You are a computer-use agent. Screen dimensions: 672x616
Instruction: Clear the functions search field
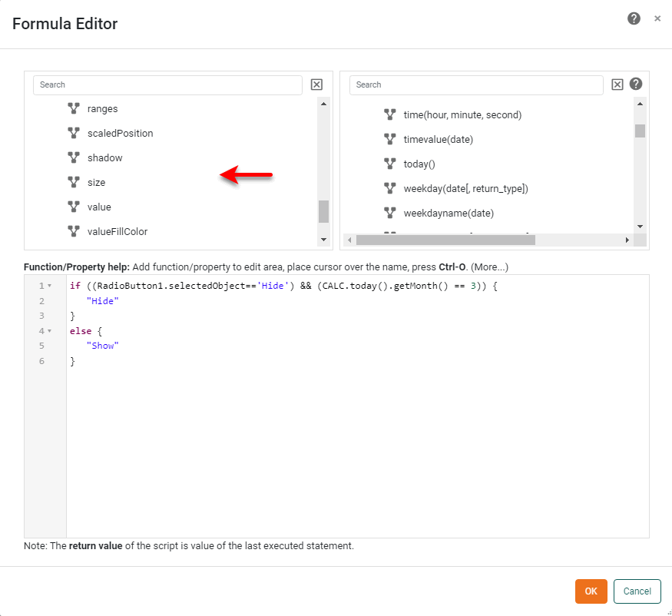click(617, 84)
